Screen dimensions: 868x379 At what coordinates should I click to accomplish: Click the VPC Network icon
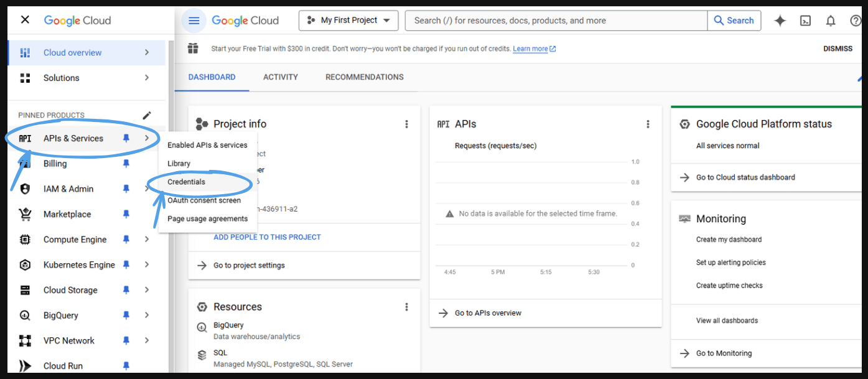pos(25,340)
